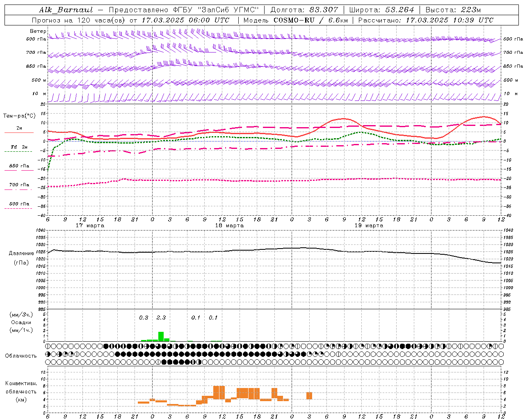Click the '18 марта' date label
This screenshot has height=420, width=525.
pos(230,226)
